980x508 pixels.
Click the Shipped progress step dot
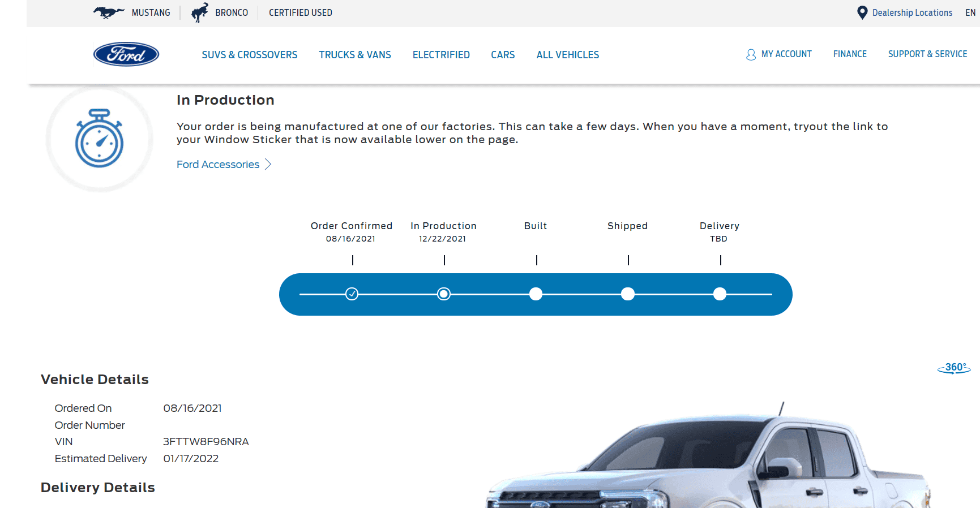pyautogui.click(x=628, y=294)
